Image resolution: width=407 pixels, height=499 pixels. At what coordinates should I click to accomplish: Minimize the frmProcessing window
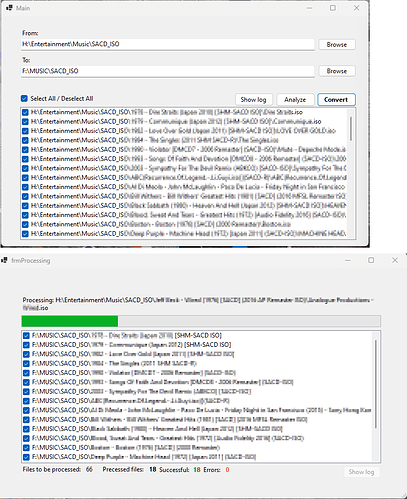(x=348, y=260)
